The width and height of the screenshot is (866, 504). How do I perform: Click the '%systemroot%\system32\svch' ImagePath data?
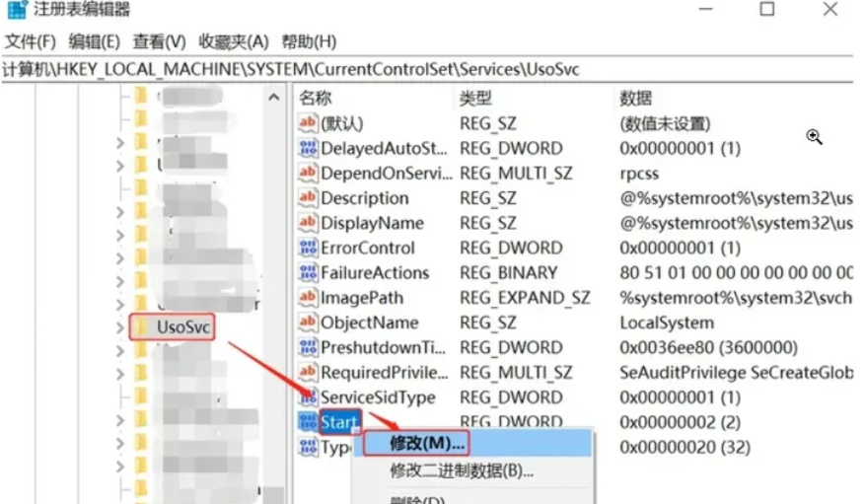(x=736, y=298)
